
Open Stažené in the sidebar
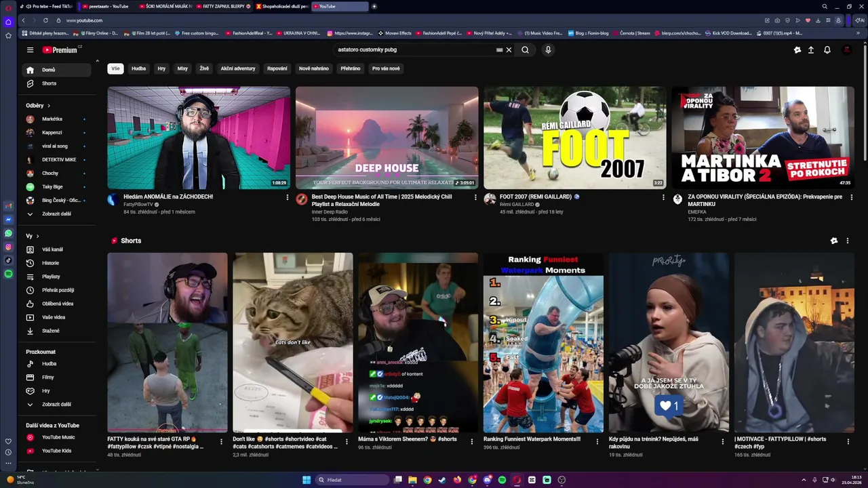(57, 331)
